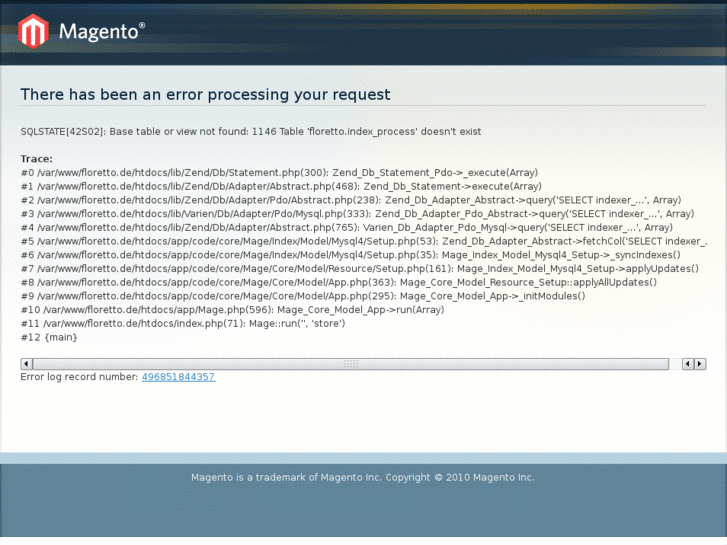Click the Magento logo icon
The image size is (727, 545).
coord(33,32)
